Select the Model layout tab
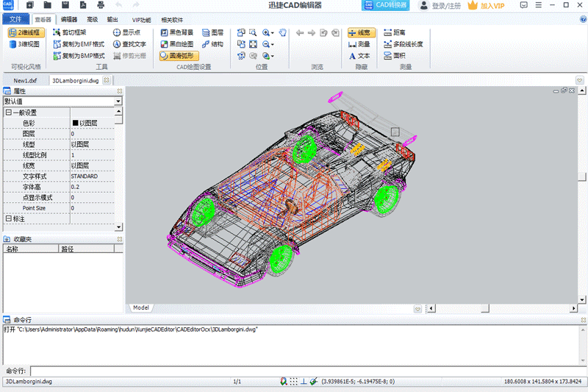This screenshot has width=588, height=392. click(141, 307)
